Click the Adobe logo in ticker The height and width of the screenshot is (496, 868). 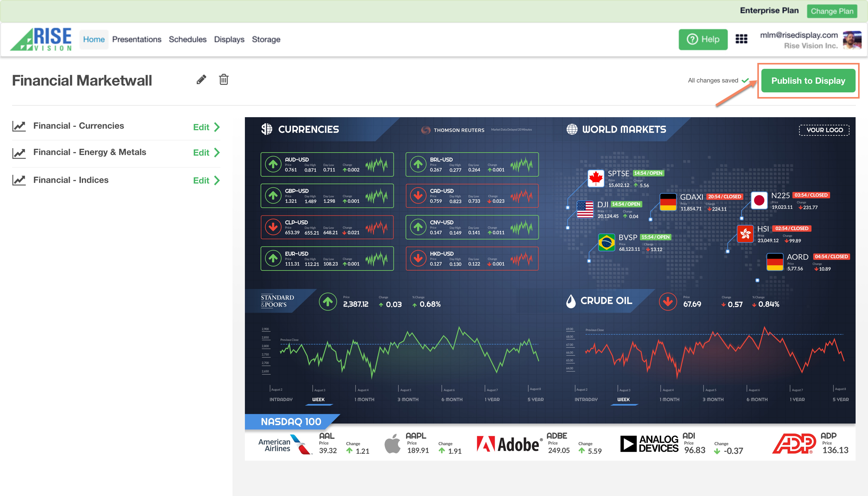point(509,444)
